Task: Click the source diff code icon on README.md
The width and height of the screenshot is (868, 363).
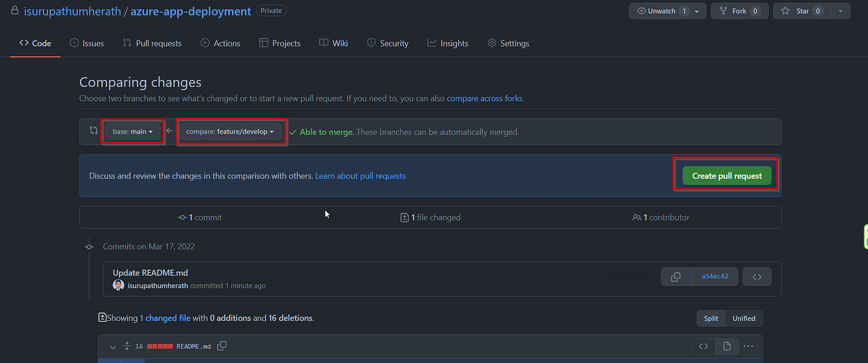Action: [x=703, y=346]
